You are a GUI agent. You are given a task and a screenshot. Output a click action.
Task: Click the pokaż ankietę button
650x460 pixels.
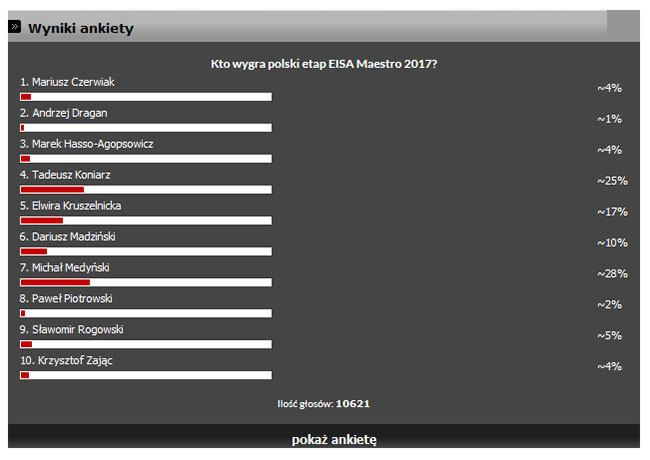coord(334,439)
